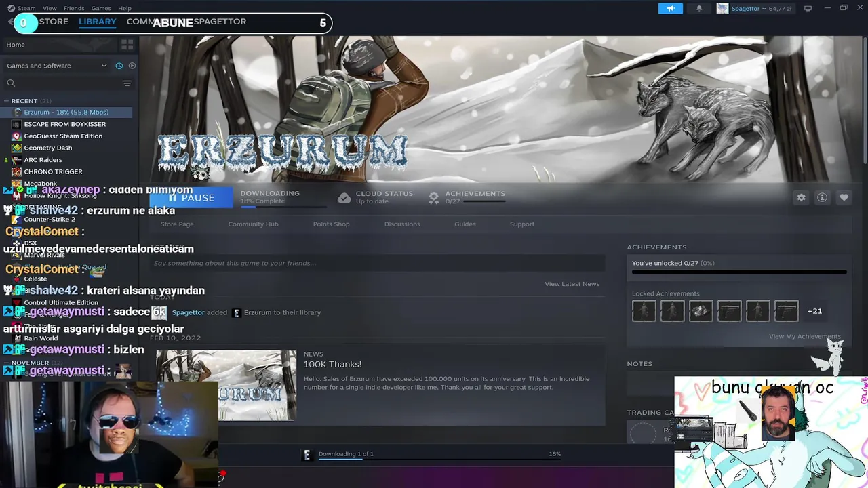Click the last locked achievement gun icon
Image resolution: width=868 pixels, height=488 pixels.
pos(786,311)
